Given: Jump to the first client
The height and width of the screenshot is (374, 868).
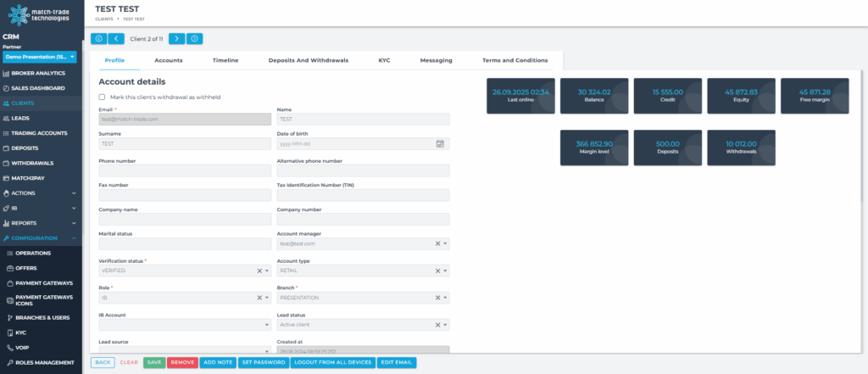Looking at the screenshot, I should (98, 38).
